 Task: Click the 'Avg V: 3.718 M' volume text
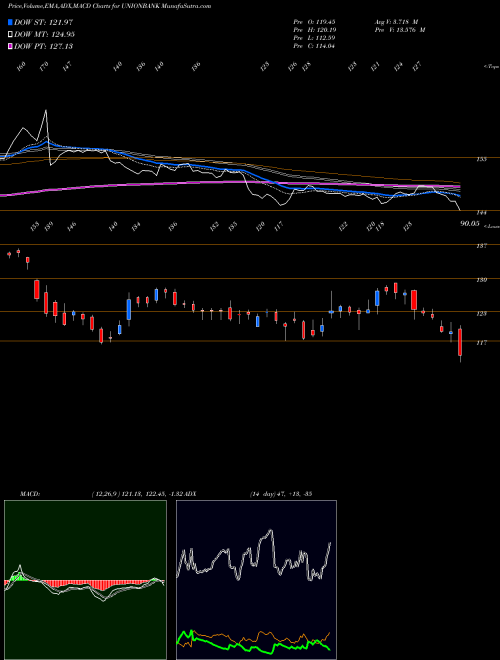coord(396,21)
